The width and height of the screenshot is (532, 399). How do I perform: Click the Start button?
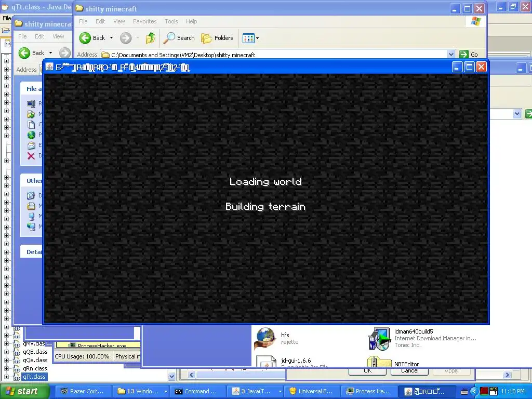tap(24, 392)
